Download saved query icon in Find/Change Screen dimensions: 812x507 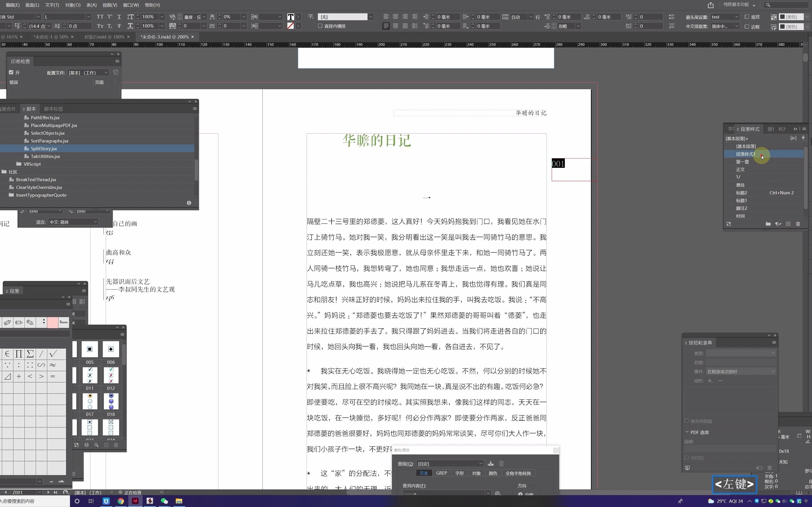point(491,463)
